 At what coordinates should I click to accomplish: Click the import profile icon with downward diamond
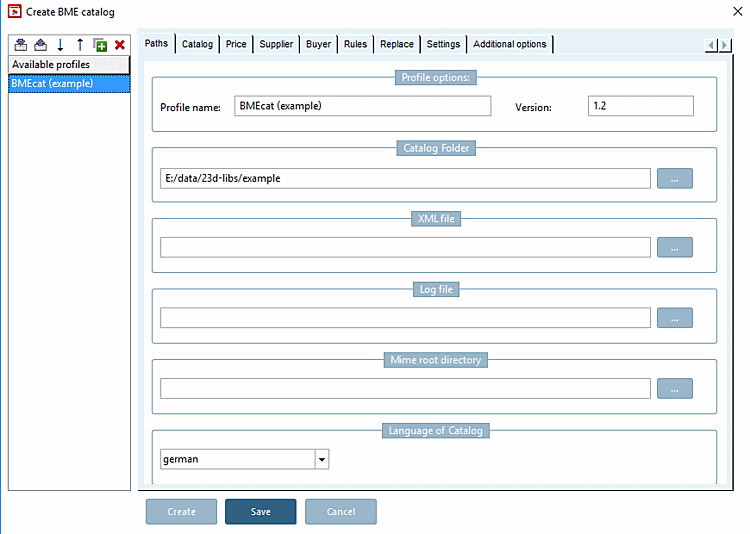coord(21,45)
